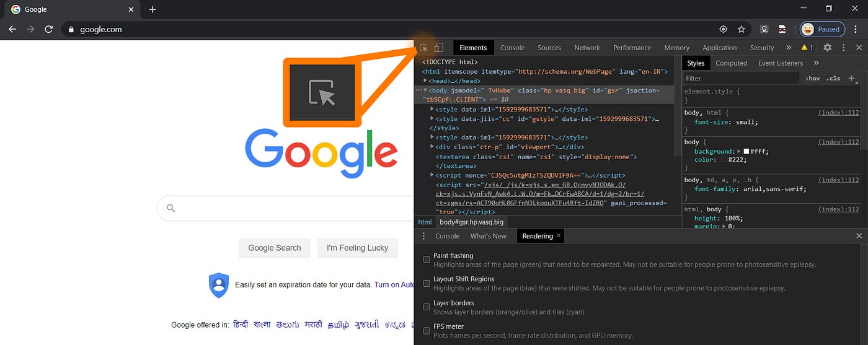Image resolution: width=868 pixels, height=345 pixels.
Task: Click the browser forward arrow
Action: [x=31, y=29]
